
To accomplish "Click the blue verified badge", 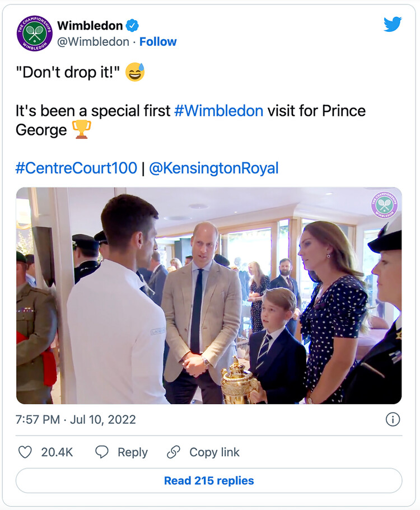I will coord(132,25).
